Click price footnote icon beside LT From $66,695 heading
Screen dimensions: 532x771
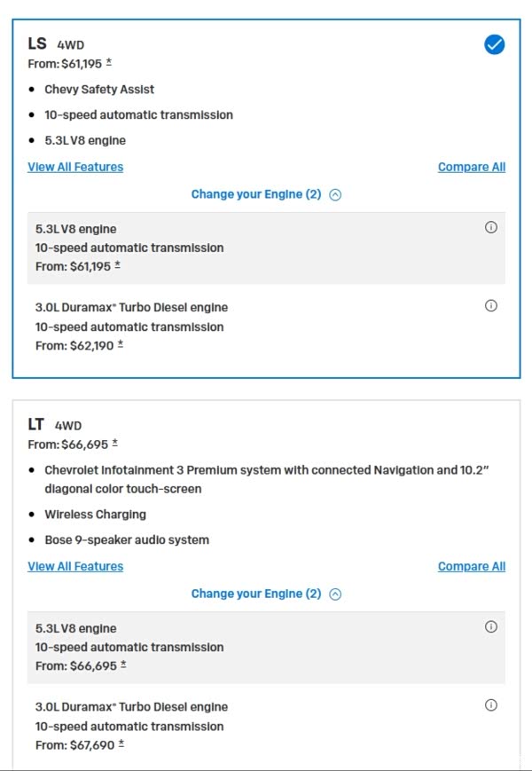tap(114, 444)
